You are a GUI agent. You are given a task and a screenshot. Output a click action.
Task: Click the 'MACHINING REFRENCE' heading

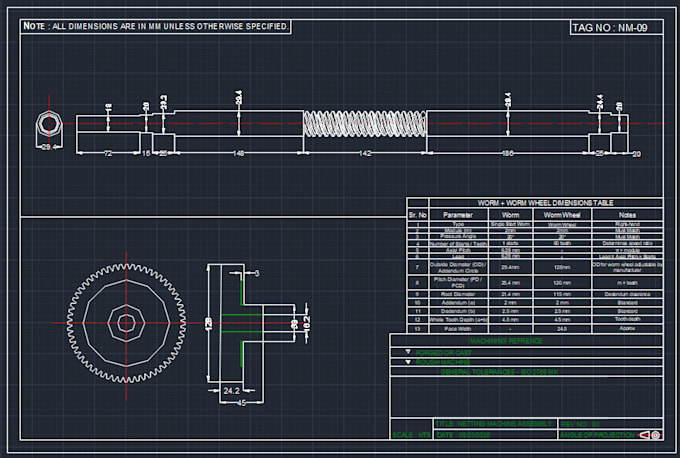tap(506, 341)
